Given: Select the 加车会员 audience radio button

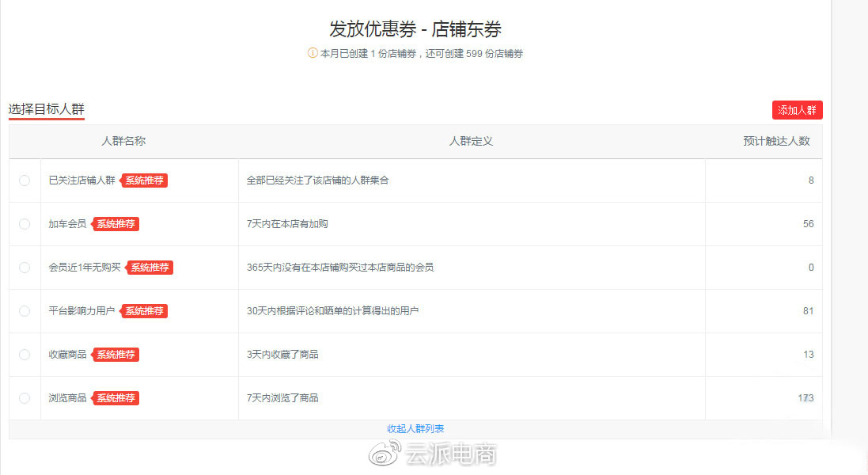Looking at the screenshot, I should point(25,223).
